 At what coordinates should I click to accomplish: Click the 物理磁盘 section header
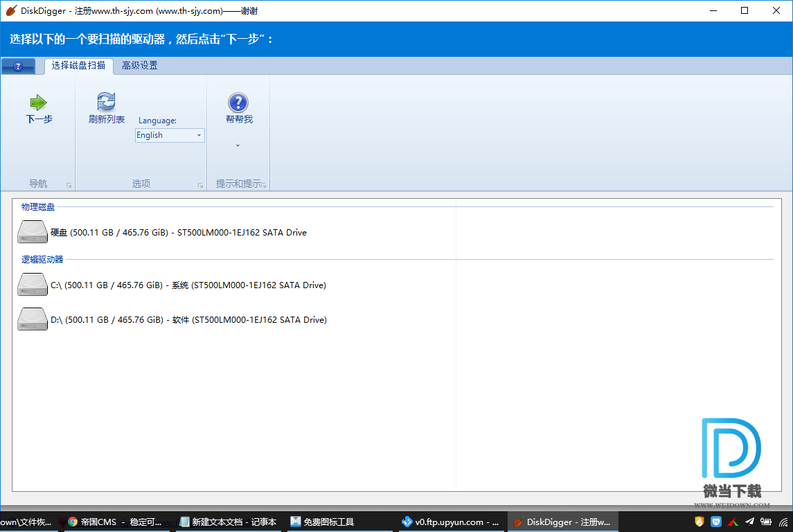click(x=38, y=207)
